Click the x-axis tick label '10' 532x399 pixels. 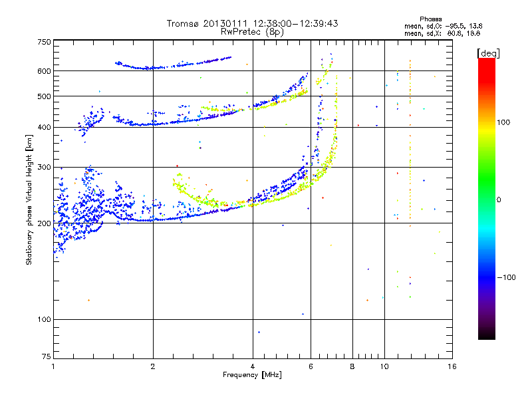pyautogui.click(x=384, y=366)
